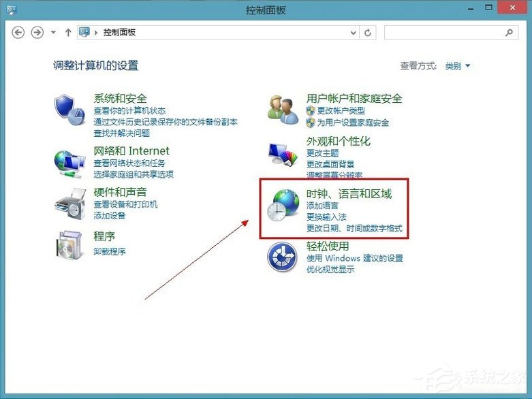Click 卸载程序 under Programs
This screenshot has width=532, height=399.
click(110, 251)
